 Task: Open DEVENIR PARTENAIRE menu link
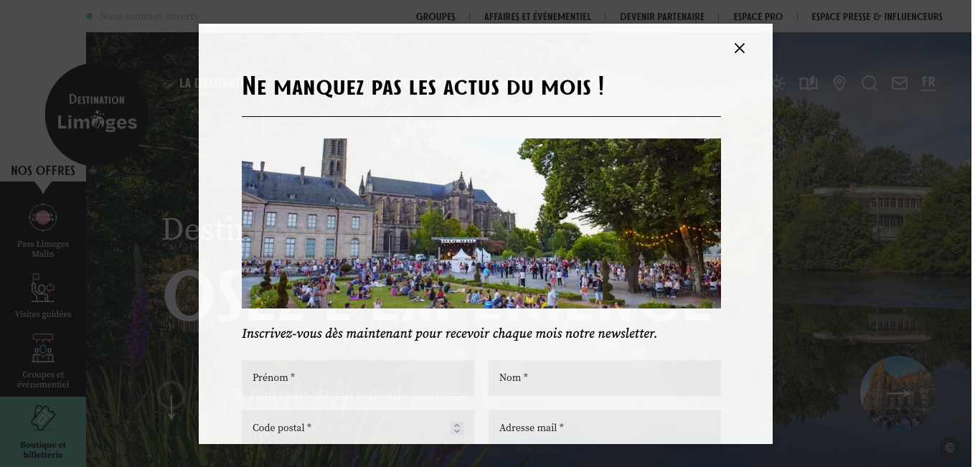click(x=662, y=16)
